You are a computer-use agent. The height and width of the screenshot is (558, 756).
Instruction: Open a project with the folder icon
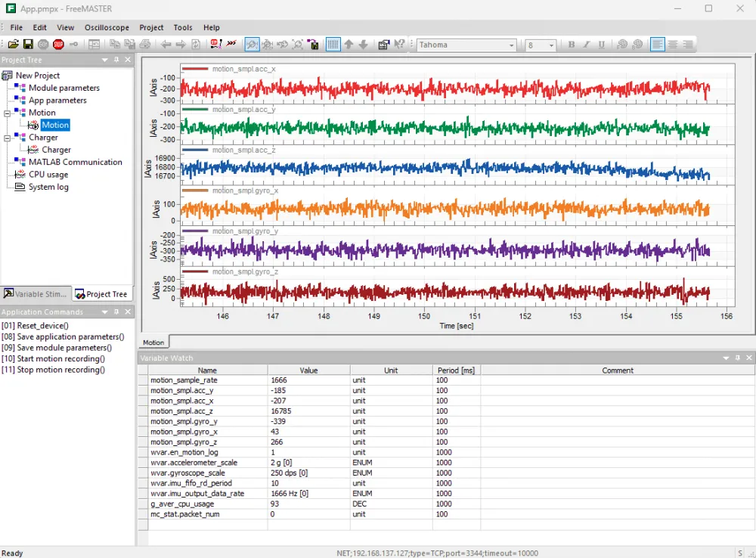[13, 45]
